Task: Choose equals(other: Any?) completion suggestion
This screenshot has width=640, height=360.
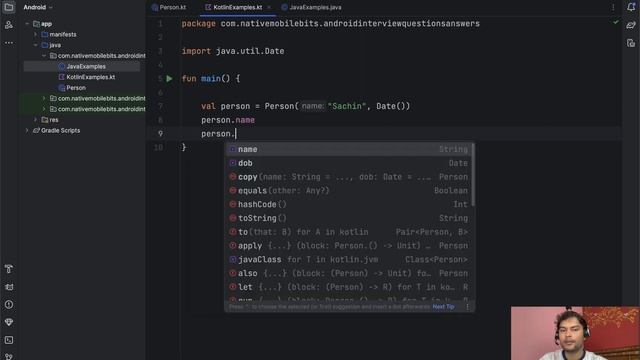Action: pyautogui.click(x=349, y=191)
